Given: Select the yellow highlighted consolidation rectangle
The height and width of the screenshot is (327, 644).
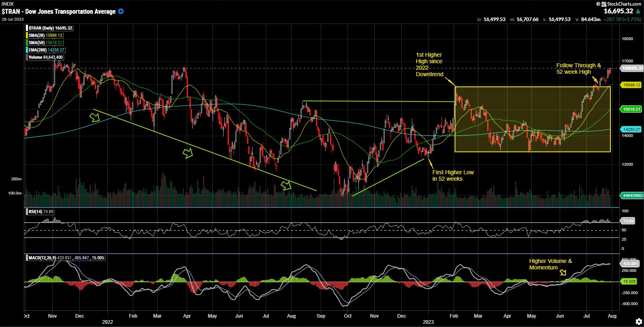Looking at the screenshot, I should coord(532,119).
